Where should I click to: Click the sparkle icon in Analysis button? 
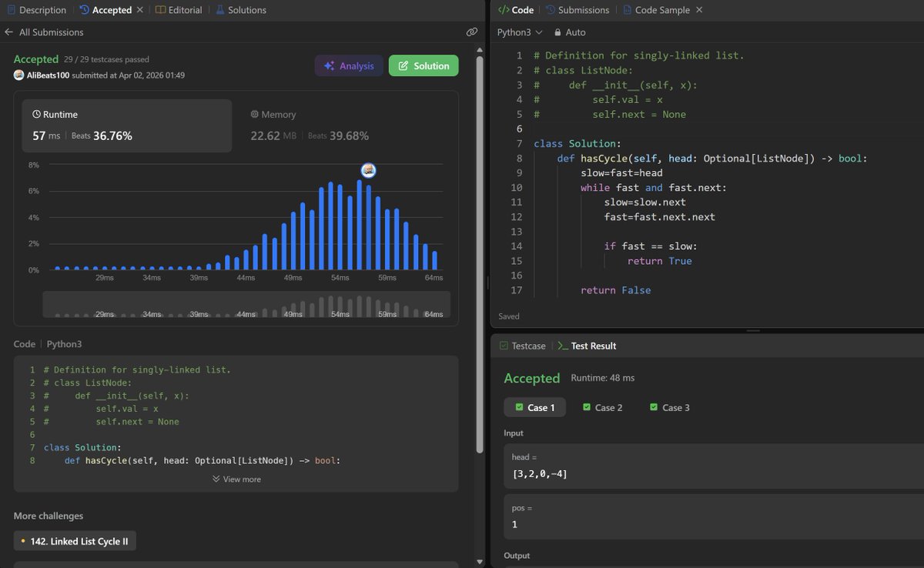[329, 65]
